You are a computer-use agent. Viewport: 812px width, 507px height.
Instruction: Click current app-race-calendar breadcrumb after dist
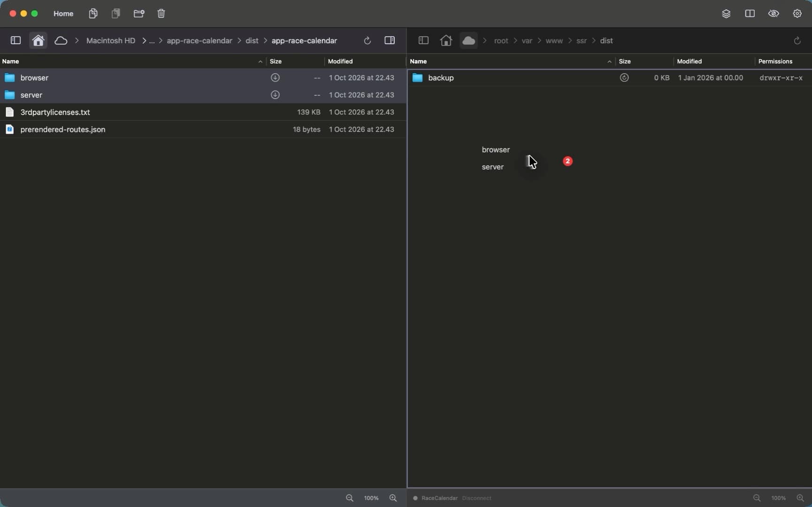pyautogui.click(x=304, y=41)
